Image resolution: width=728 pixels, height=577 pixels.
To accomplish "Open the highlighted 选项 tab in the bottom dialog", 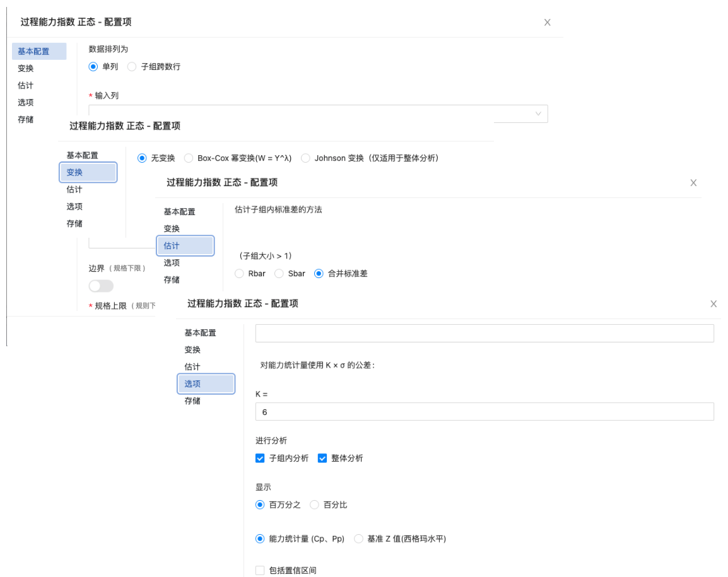I will [206, 383].
